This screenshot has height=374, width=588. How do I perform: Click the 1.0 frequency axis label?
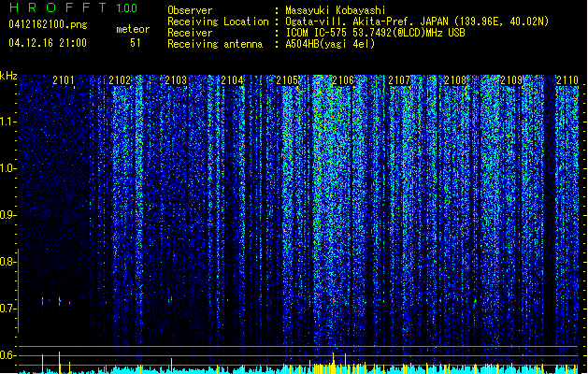coord(8,168)
